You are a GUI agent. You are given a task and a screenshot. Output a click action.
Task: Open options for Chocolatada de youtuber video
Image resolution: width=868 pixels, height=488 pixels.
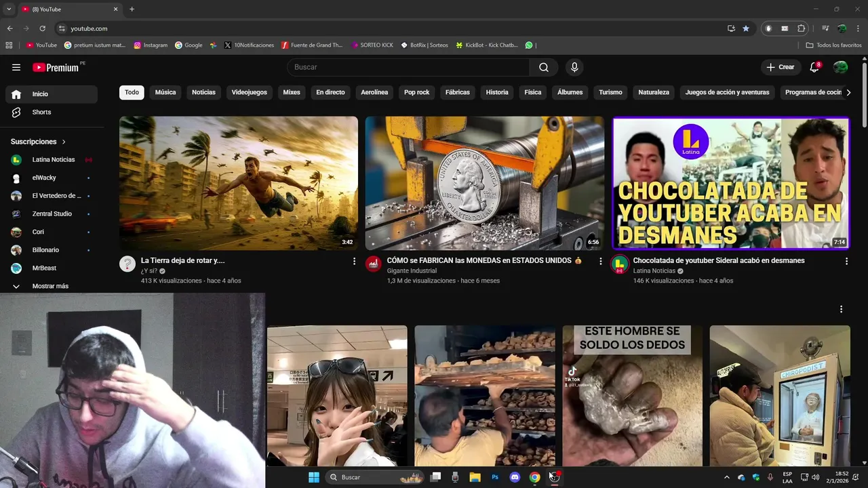846,261
